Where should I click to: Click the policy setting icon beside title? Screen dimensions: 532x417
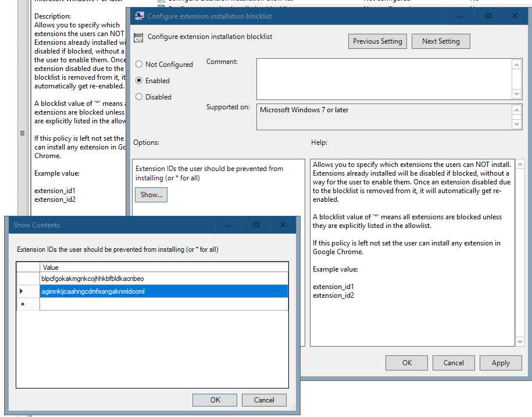point(138,37)
